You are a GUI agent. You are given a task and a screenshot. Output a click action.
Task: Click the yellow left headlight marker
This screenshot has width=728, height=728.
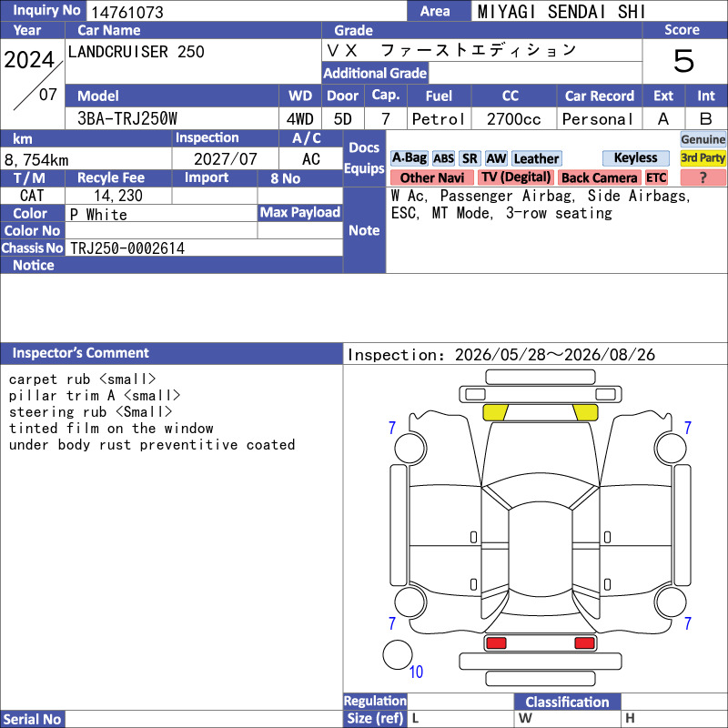pyautogui.click(x=495, y=412)
